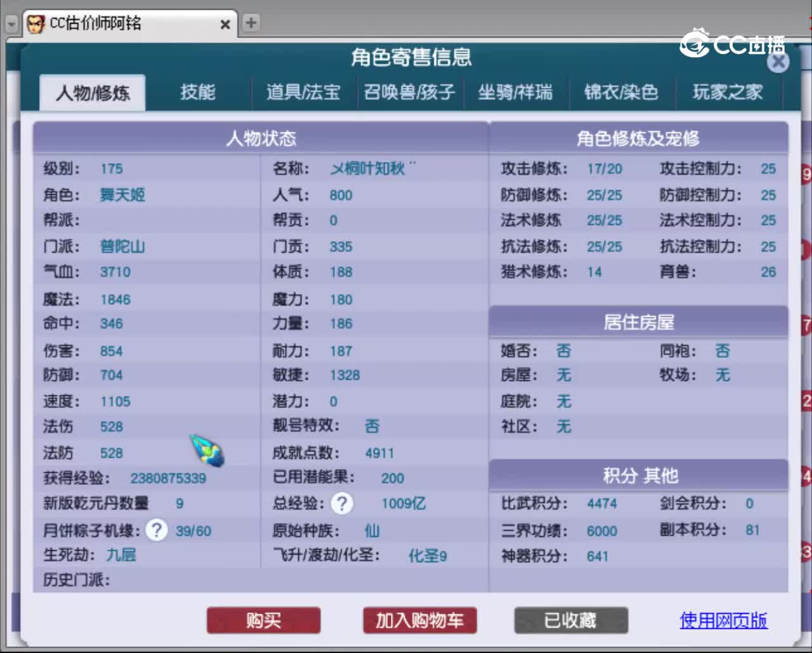Click the 飞升/渡劫/化圣 value 化圣9
The image size is (812, 653).
tap(428, 556)
